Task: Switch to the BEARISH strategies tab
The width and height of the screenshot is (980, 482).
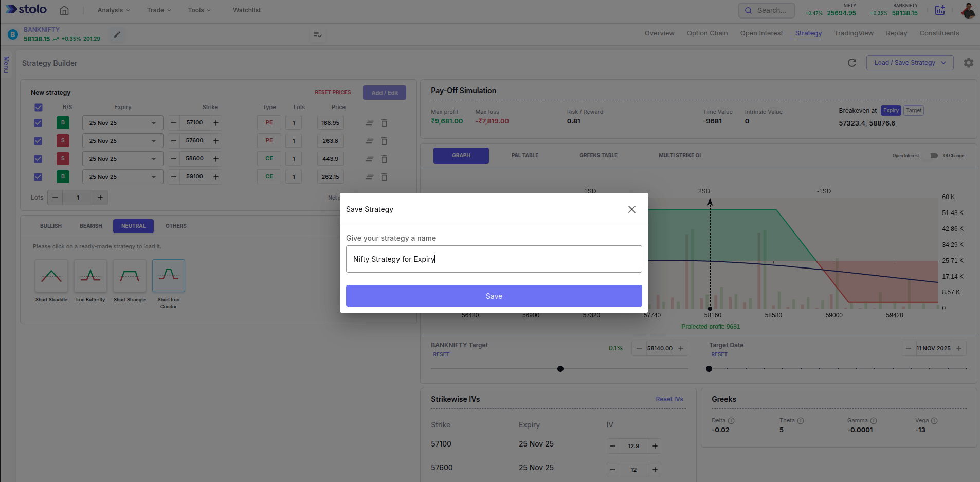Action: [x=91, y=226]
